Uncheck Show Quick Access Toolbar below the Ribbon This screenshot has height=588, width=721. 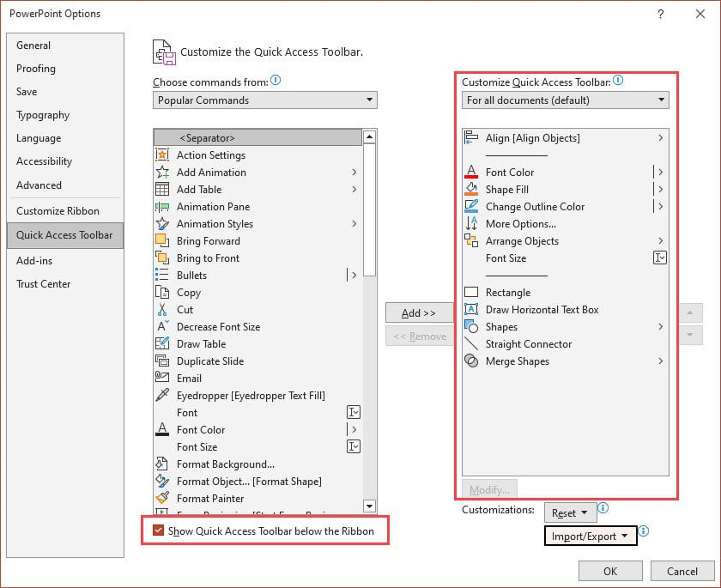tap(157, 530)
